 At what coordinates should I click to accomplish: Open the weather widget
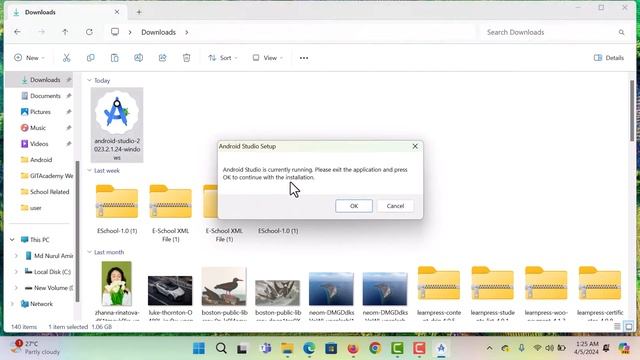pos(35,347)
